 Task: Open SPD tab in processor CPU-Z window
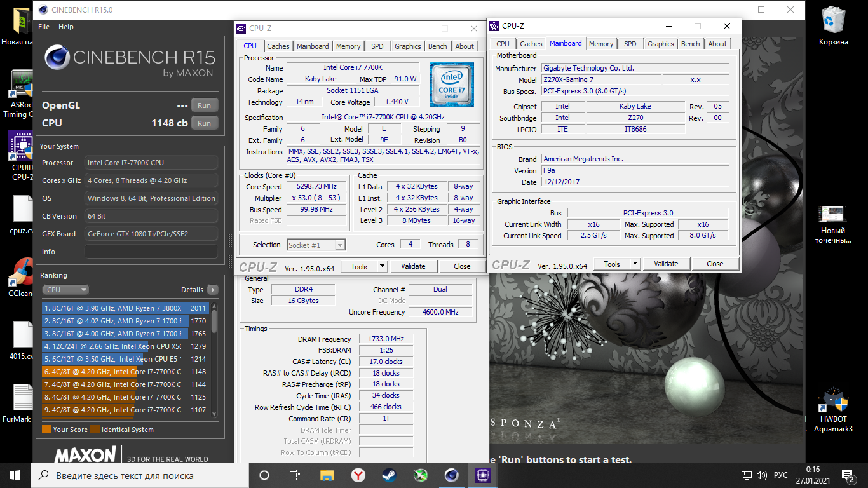pos(377,46)
